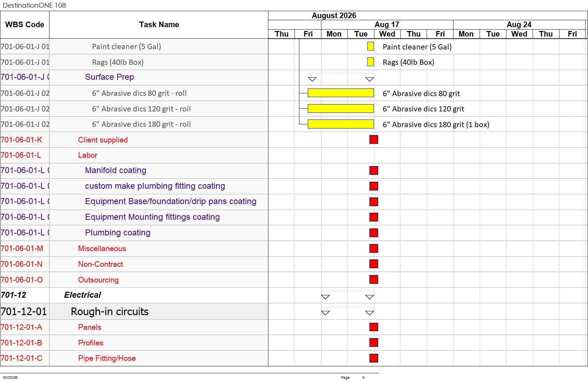Select the Plumbing coating task name

coord(159,233)
